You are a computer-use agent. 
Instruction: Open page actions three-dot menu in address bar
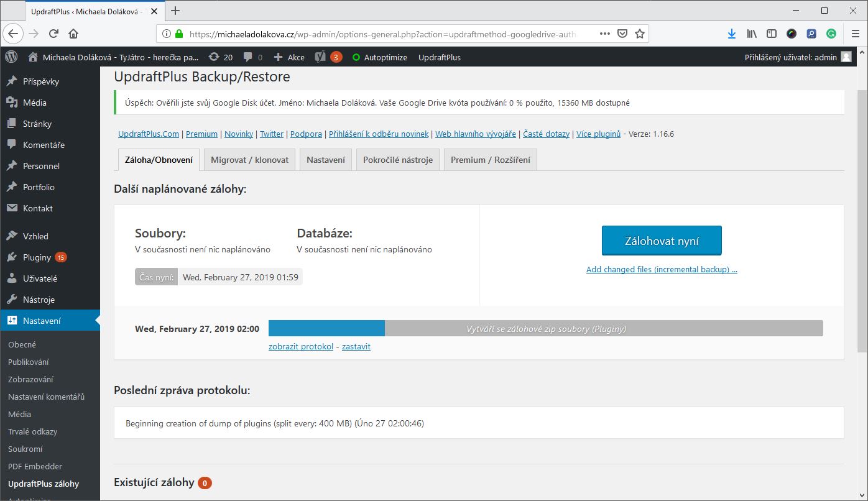coord(604,34)
